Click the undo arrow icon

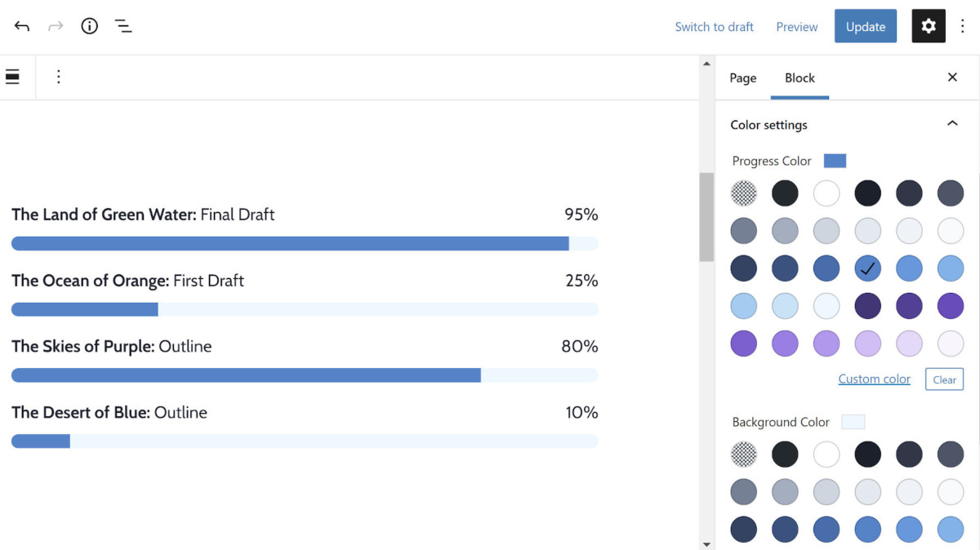22,26
